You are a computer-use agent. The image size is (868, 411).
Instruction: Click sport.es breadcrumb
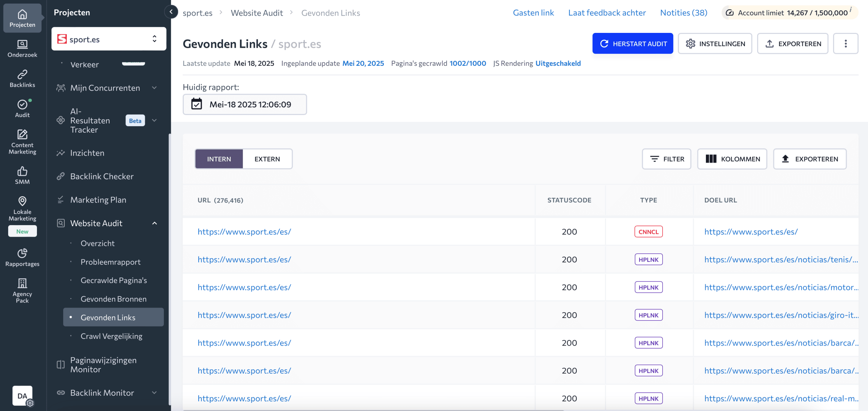[198, 13]
